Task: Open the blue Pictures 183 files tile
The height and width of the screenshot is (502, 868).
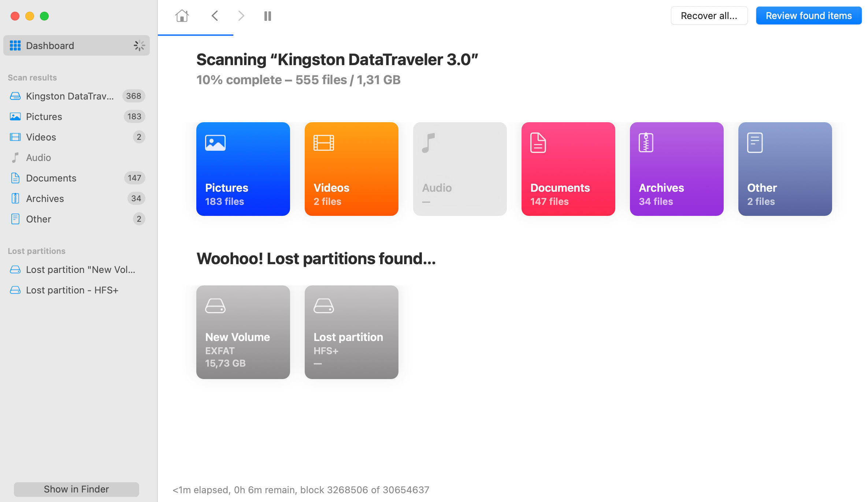Action: click(x=243, y=169)
